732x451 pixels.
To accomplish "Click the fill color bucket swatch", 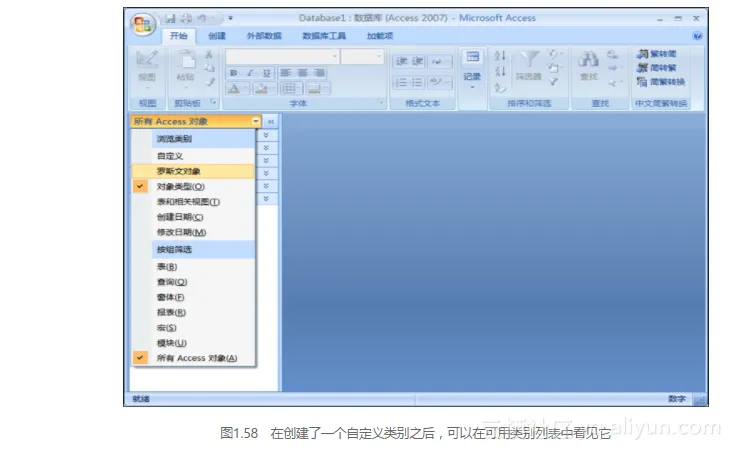I will 261,88.
